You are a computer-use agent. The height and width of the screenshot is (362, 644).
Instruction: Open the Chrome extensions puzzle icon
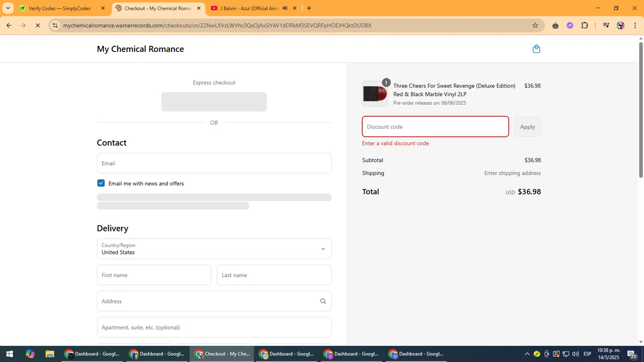coord(584,25)
